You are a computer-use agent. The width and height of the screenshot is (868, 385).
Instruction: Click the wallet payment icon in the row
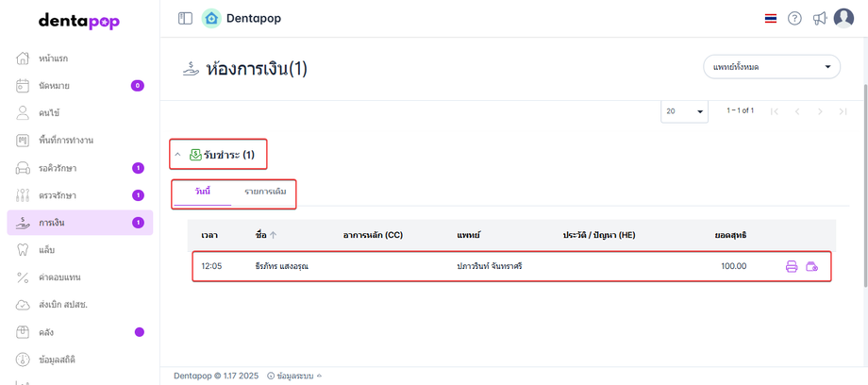pyautogui.click(x=811, y=266)
